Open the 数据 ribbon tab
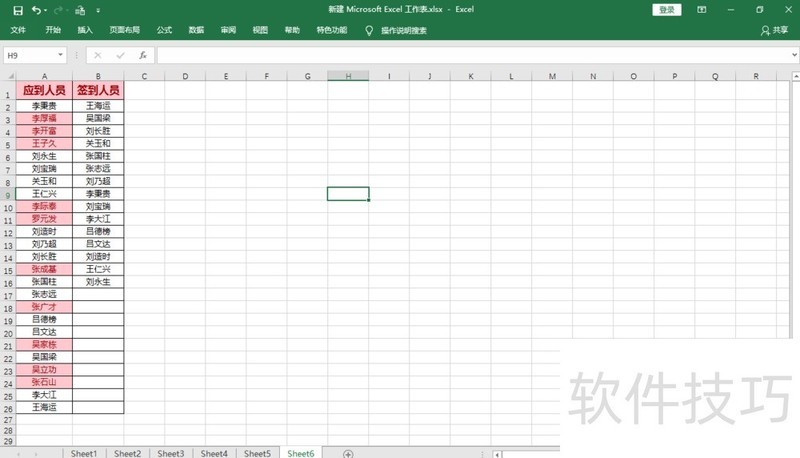 (196, 30)
